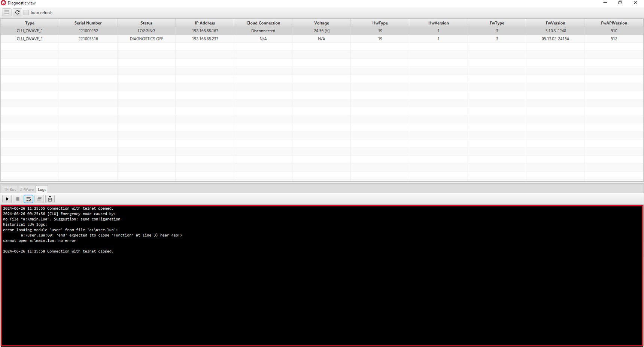Screen dimensions: 644x347
Task: Click the 'Historical LUA logs:' line
Action: tap(25, 224)
